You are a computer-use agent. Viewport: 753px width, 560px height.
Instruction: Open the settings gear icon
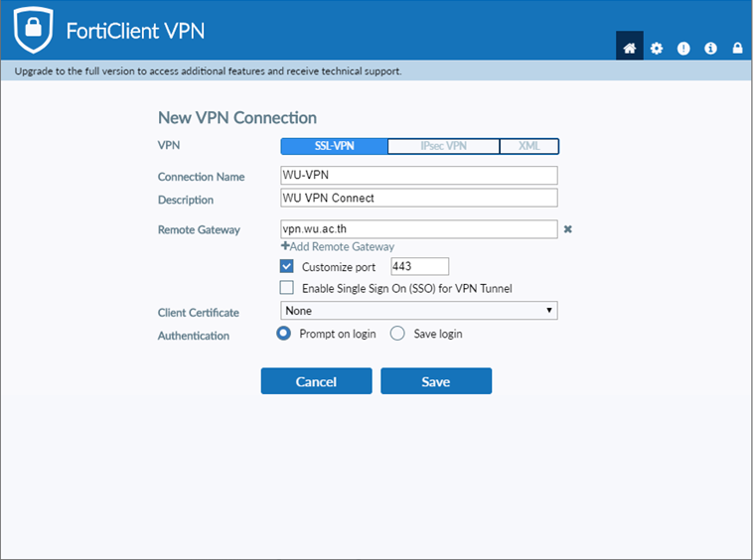pyautogui.click(x=656, y=48)
